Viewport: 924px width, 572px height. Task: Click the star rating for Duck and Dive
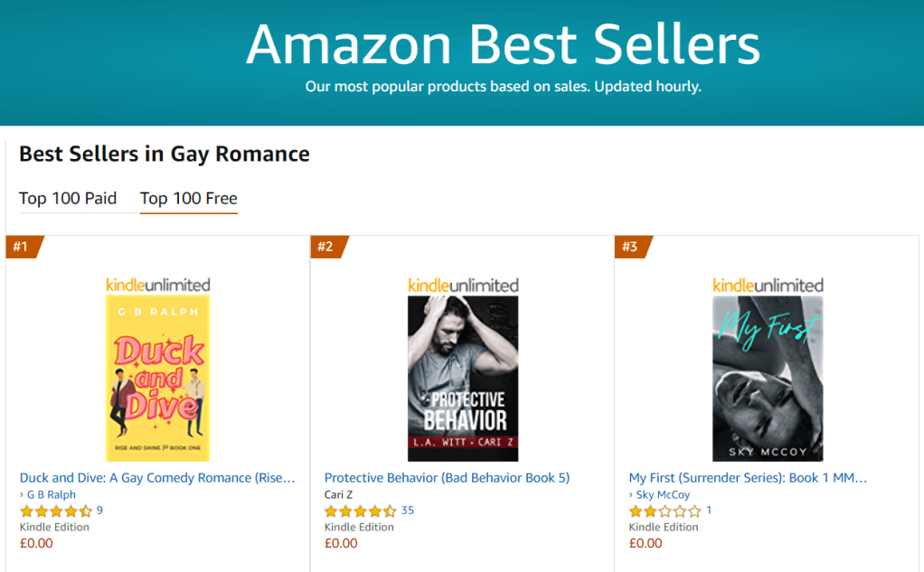(x=56, y=511)
